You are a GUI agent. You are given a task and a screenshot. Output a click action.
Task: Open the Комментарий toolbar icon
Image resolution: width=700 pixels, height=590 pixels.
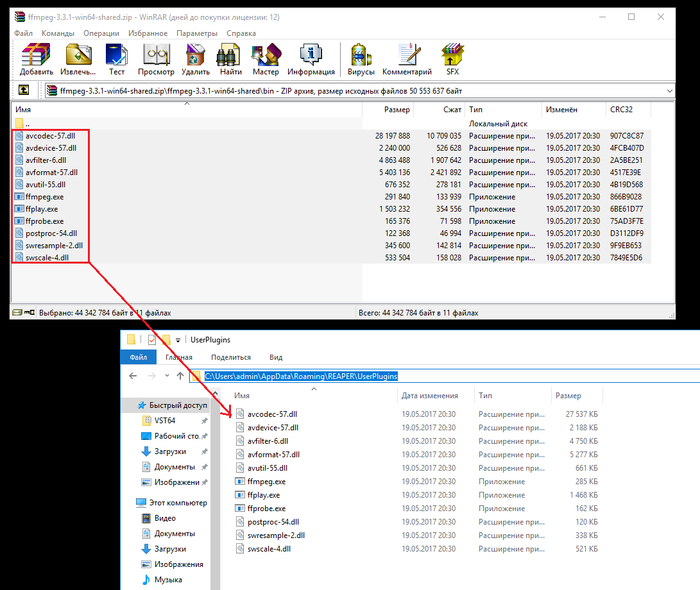point(407,60)
